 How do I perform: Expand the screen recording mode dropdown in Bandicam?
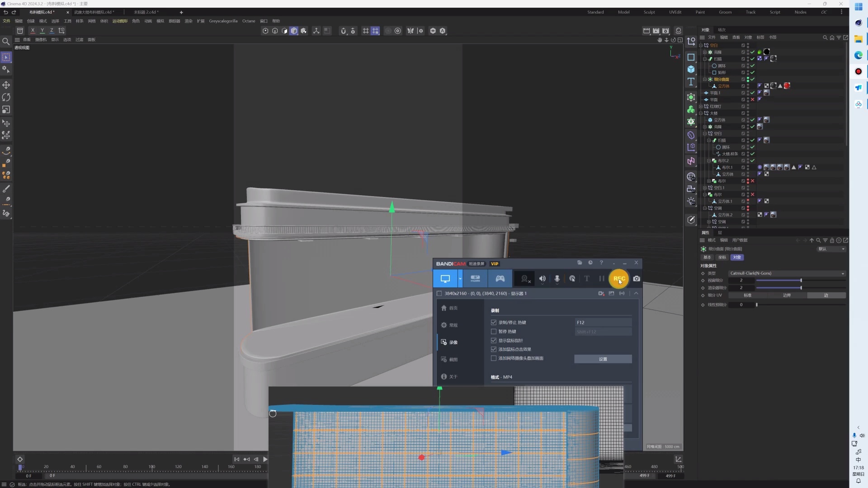click(x=461, y=279)
